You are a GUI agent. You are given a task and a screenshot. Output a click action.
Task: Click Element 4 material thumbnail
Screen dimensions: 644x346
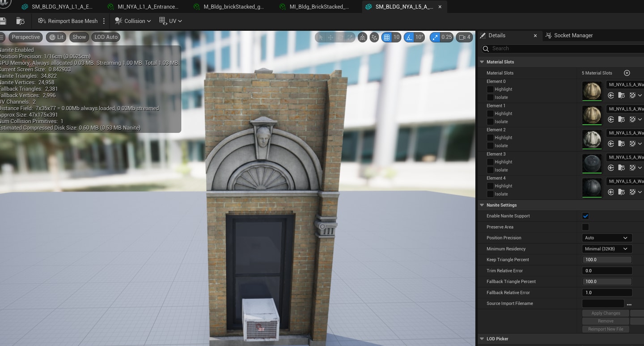point(592,187)
